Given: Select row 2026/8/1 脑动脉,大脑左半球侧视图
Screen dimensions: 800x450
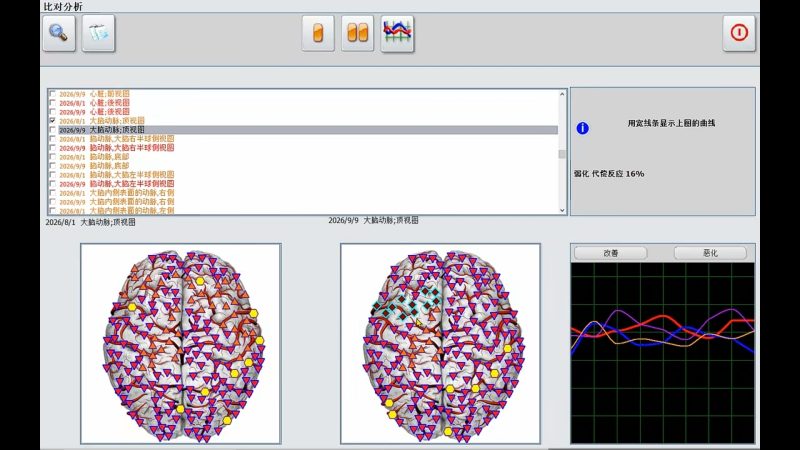Looking at the screenshot, I should tap(116, 174).
